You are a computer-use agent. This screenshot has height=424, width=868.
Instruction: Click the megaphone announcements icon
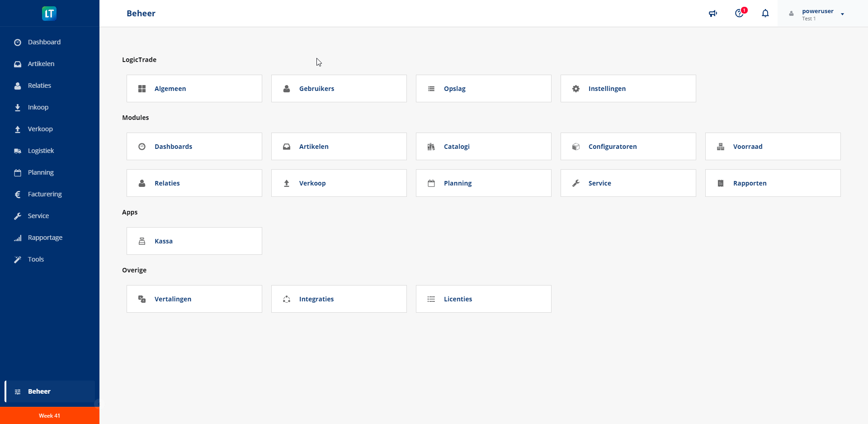coord(713,14)
